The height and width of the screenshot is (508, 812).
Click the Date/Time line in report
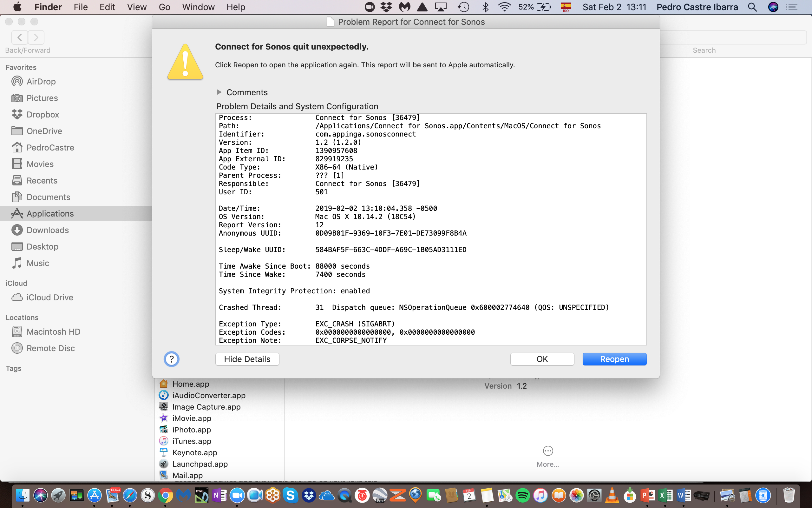click(328, 208)
